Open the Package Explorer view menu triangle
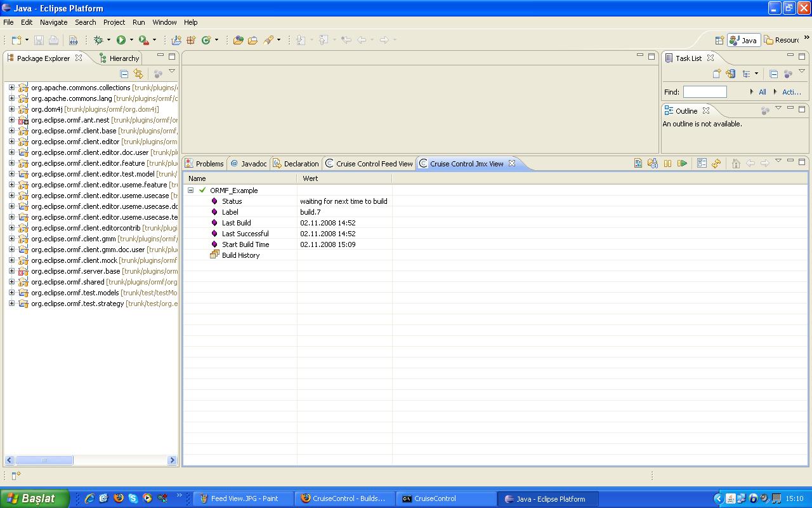Viewport: 812px width, 508px height. pos(171,72)
